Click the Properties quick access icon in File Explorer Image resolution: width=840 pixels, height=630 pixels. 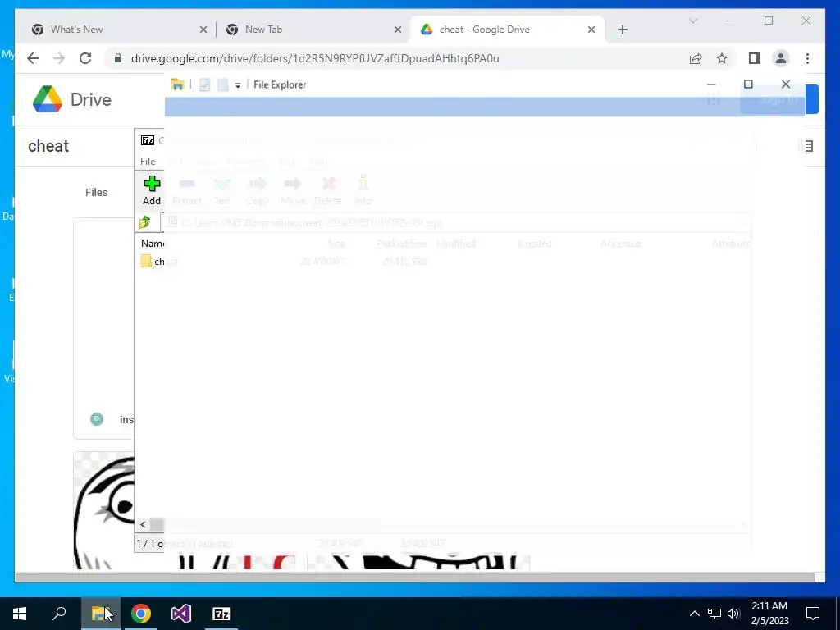[204, 84]
